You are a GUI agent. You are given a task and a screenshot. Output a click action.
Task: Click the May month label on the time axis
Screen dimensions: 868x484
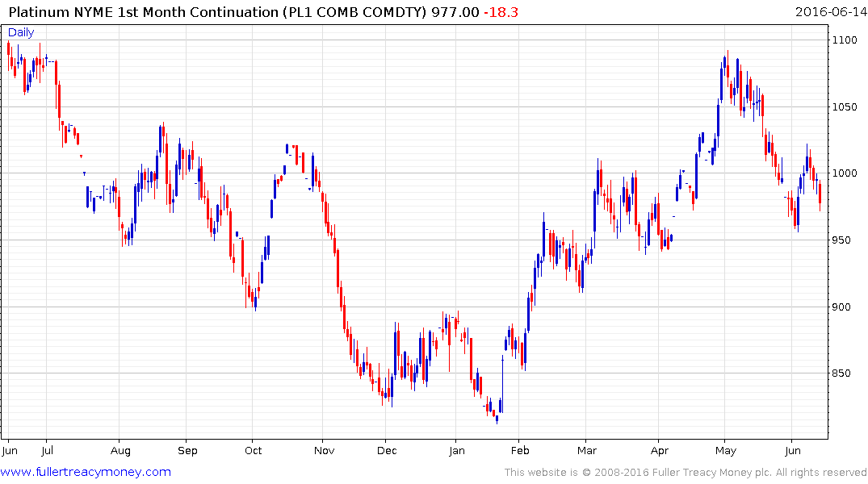(x=726, y=450)
